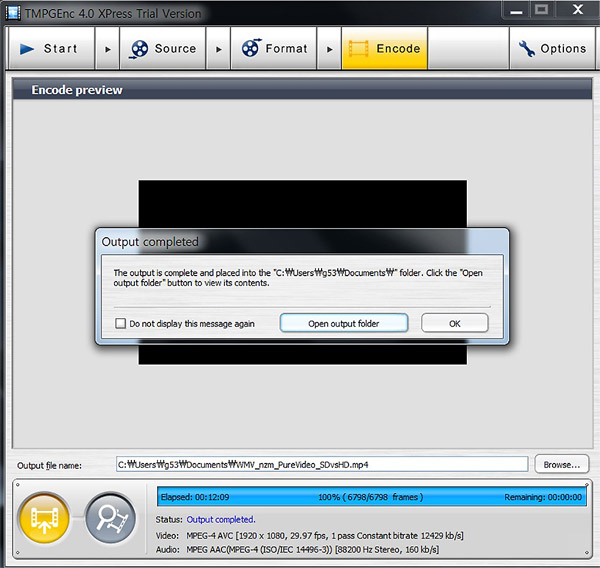Click the yellow start output encode icon
The image size is (600, 568).
pos(44,518)
